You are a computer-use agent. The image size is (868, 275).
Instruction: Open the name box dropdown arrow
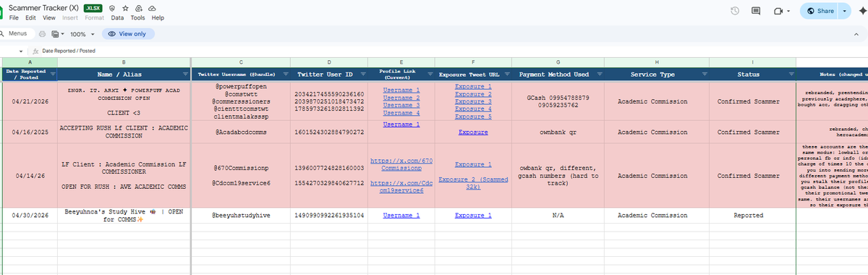[x=20, y=51]
